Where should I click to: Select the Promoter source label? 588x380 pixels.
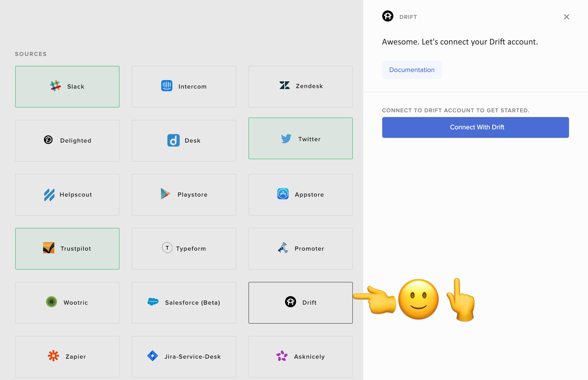coord(309,249)
